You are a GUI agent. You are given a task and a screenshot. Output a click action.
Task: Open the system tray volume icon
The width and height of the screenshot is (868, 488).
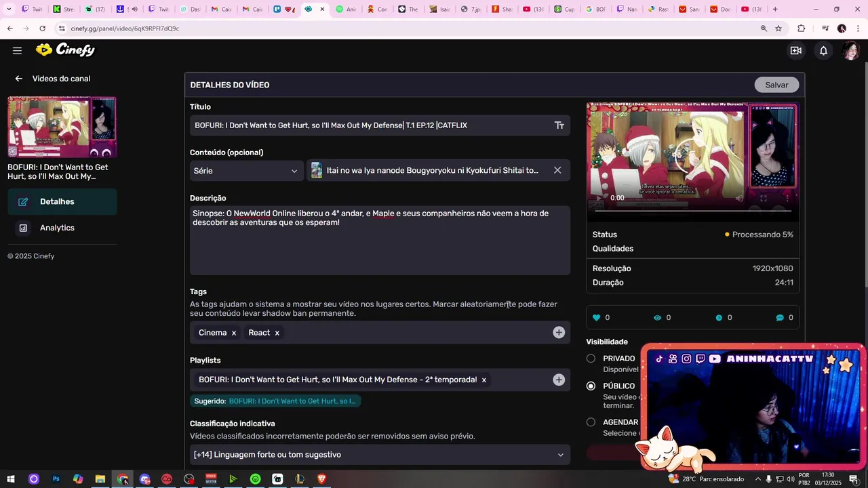pyautogui.click(x=791, y=479)
